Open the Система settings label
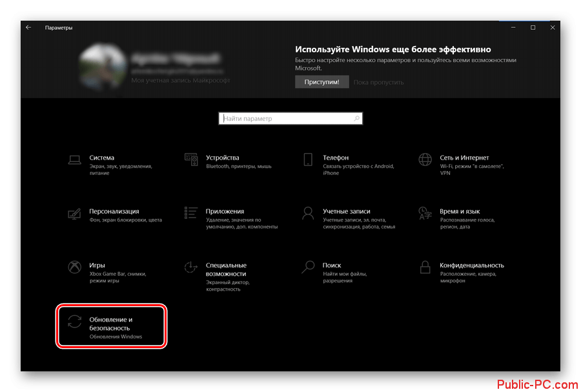This screenshot has height=392, width=581. click(x=101, y=158)
